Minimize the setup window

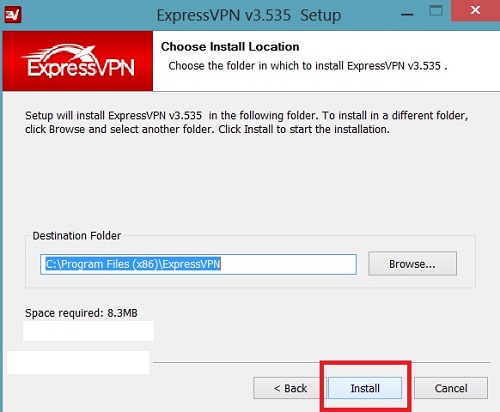pos(407,14)
